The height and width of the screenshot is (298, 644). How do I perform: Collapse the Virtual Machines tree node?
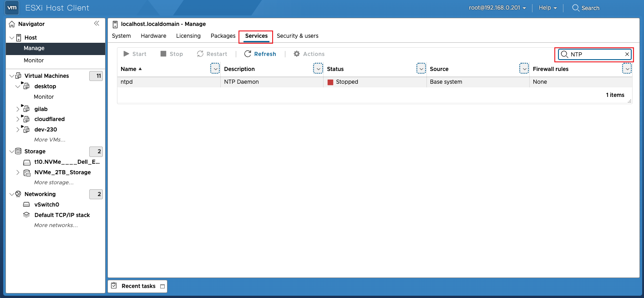point(12,76)
